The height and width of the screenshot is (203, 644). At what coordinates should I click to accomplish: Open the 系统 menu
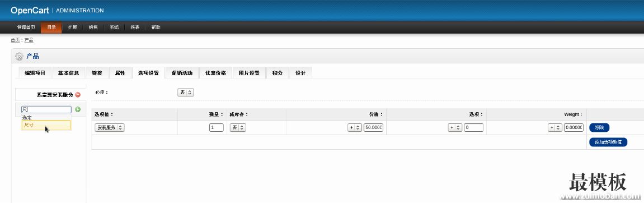point(114,27)
